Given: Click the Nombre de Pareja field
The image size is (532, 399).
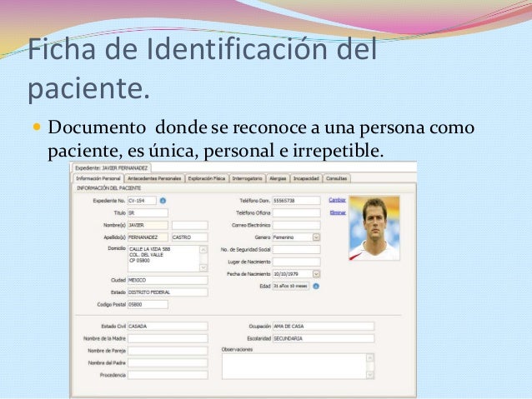Looking at the screenshot, I should coord(168,351).
